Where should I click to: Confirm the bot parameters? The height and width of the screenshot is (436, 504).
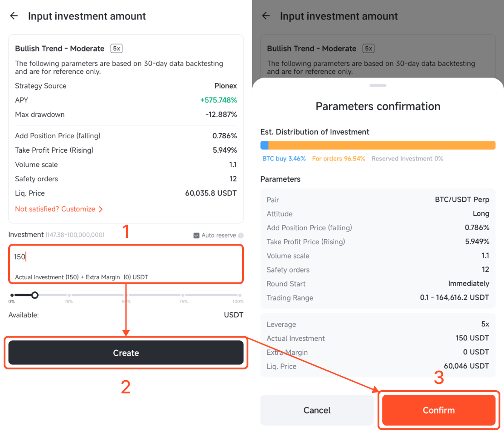pyautogui.click(x=439, y=410)
